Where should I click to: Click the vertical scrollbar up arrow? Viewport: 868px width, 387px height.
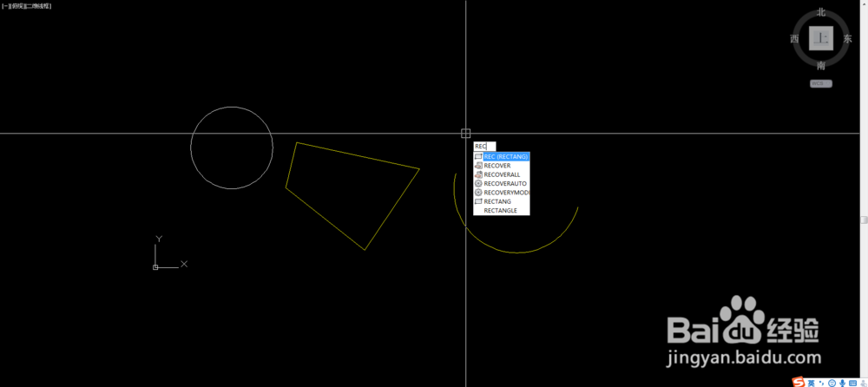click(x=865, y=3)
